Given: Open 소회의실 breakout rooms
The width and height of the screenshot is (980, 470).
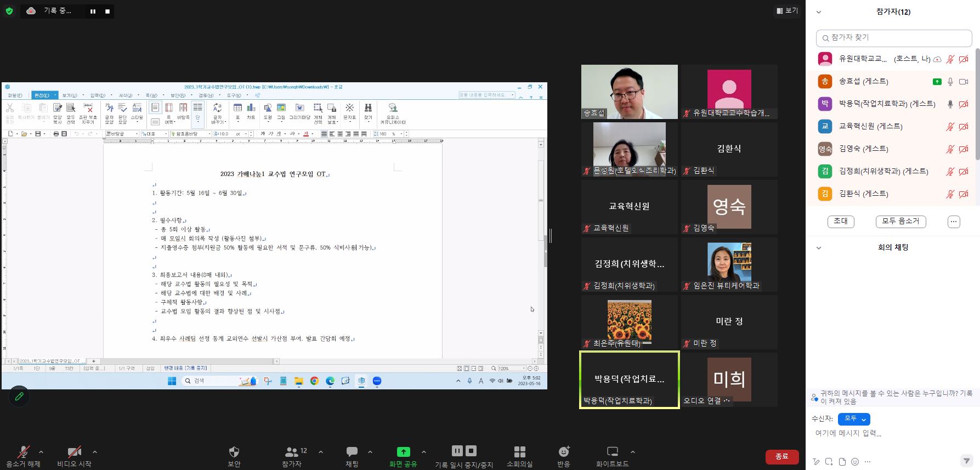Looking at the screenshot, I should 519,452.
